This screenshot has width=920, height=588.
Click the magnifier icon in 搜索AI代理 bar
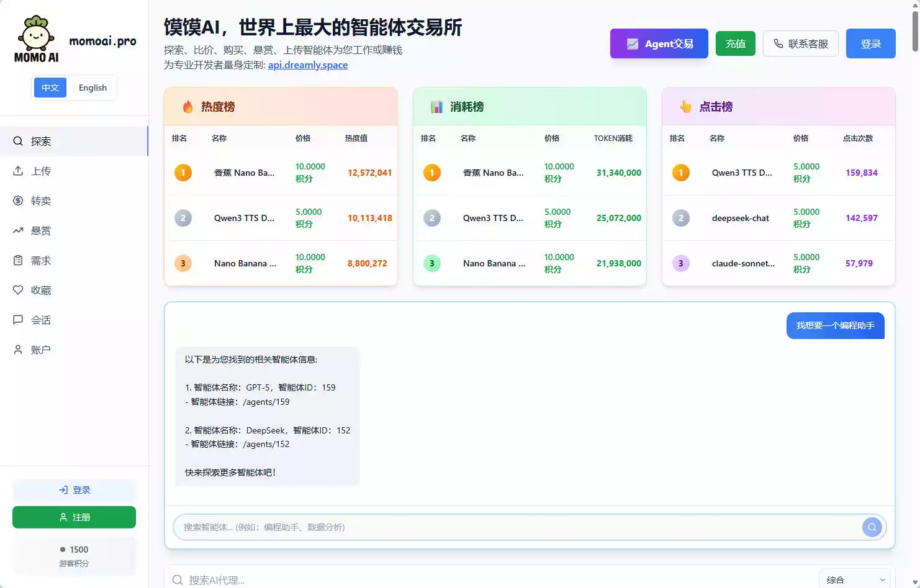(178, 580)
